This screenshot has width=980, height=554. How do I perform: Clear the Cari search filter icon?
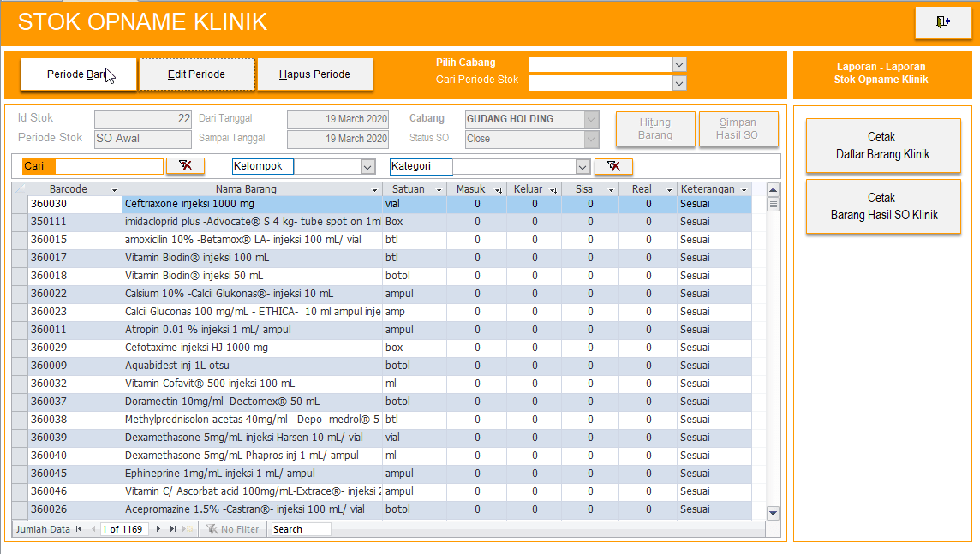(x=185, y=166)
